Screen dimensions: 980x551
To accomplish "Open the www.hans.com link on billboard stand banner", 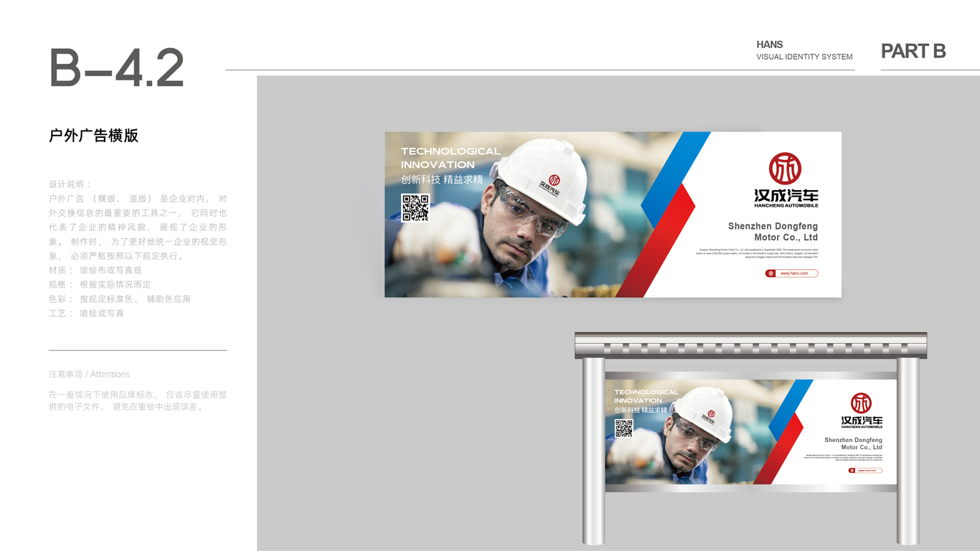I will pos(865,471).
